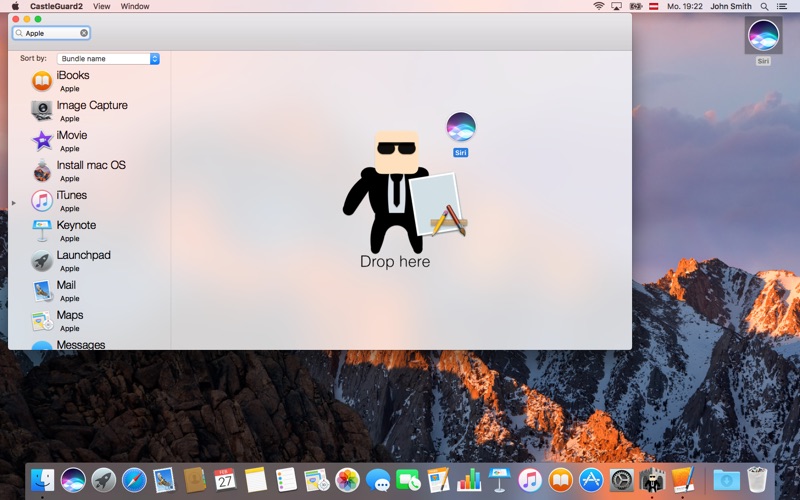Open Finder from the Dock
This screenshot has height=500, width=800.
(x=42, y=480)
